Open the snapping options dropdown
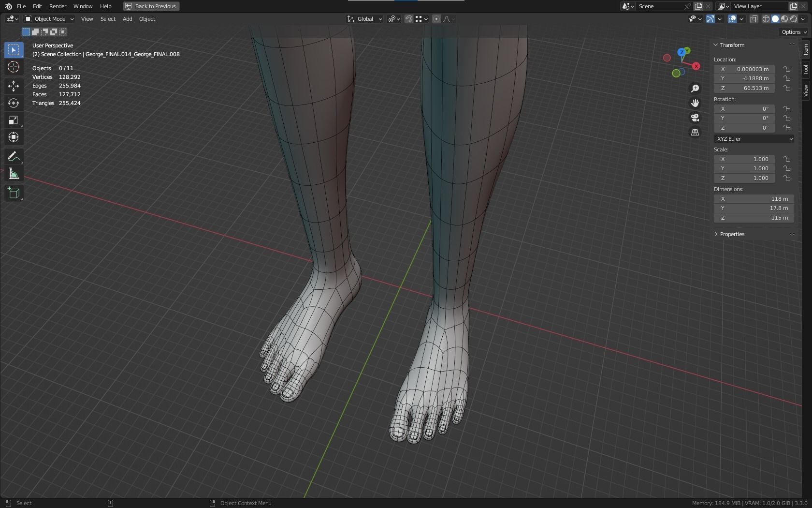Screen dimensions: 812x508 click(x=421, y=19)
